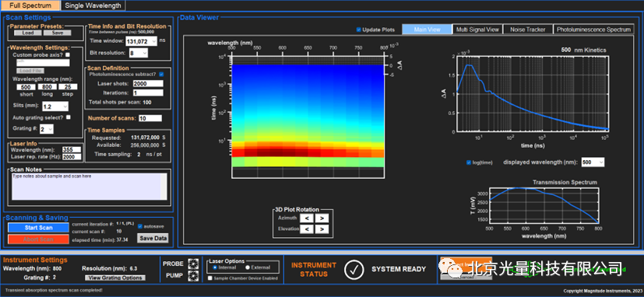Click the instrument status checkmark icon
644x297 pixels.
(x=354, y=269)
